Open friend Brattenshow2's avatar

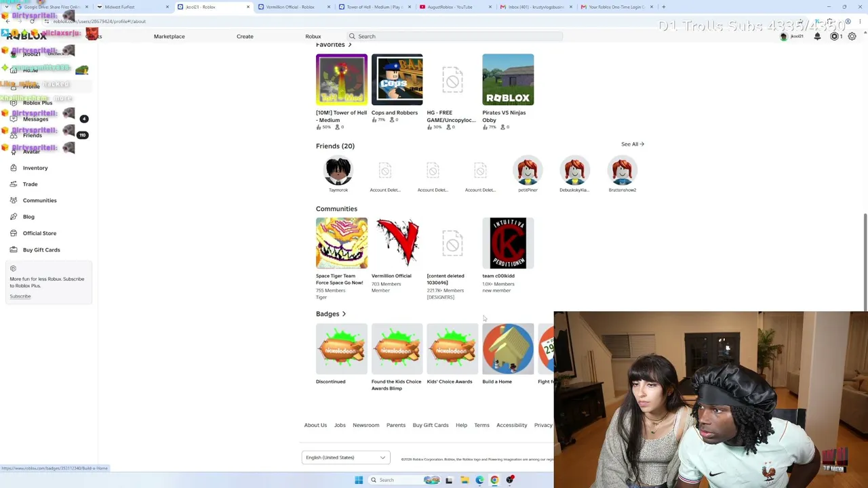point(623,171)
